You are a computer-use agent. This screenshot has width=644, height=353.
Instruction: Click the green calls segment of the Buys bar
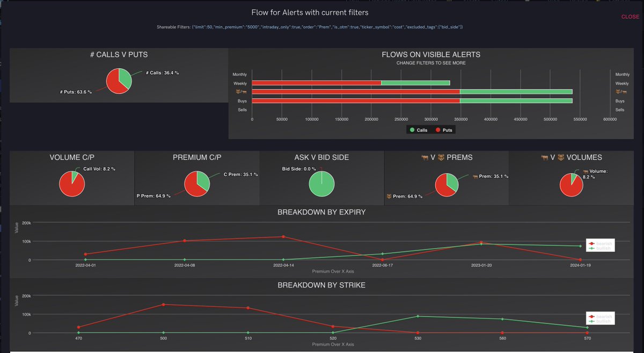click(x=516, y=100)
